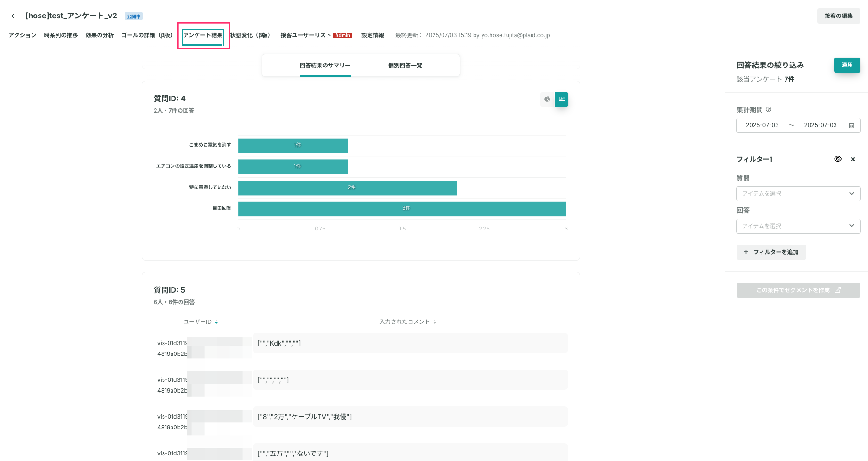
Task: Click the comment containing 五万
Action: point(410,453)
